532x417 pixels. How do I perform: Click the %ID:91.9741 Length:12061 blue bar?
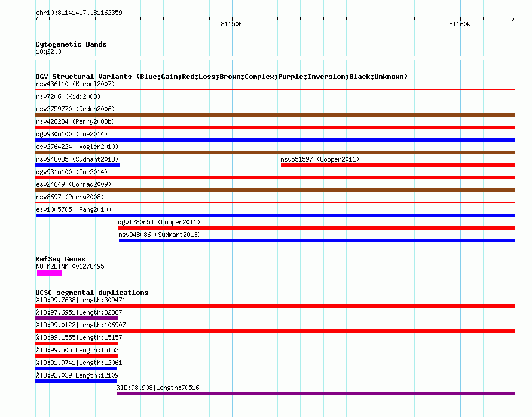[76, 369]
